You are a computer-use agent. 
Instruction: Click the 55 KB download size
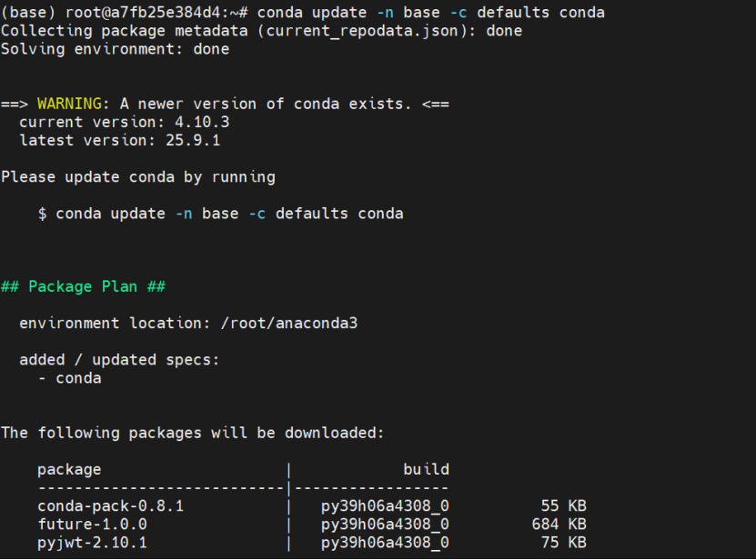tap(563, 505)
